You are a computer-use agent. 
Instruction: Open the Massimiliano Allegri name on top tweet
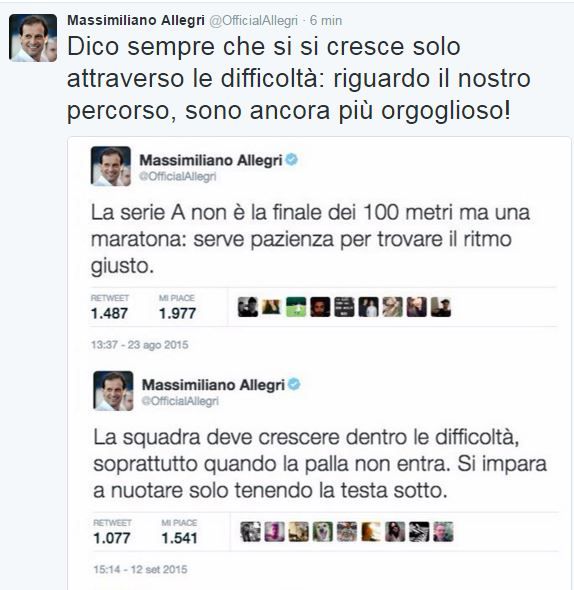pyautogui.click(x=136, y=20)
